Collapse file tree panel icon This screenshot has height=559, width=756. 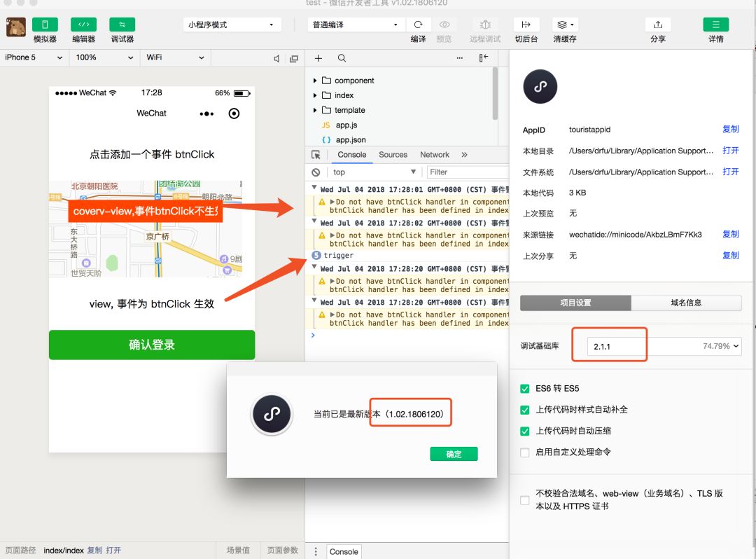[x=483, y=58]
